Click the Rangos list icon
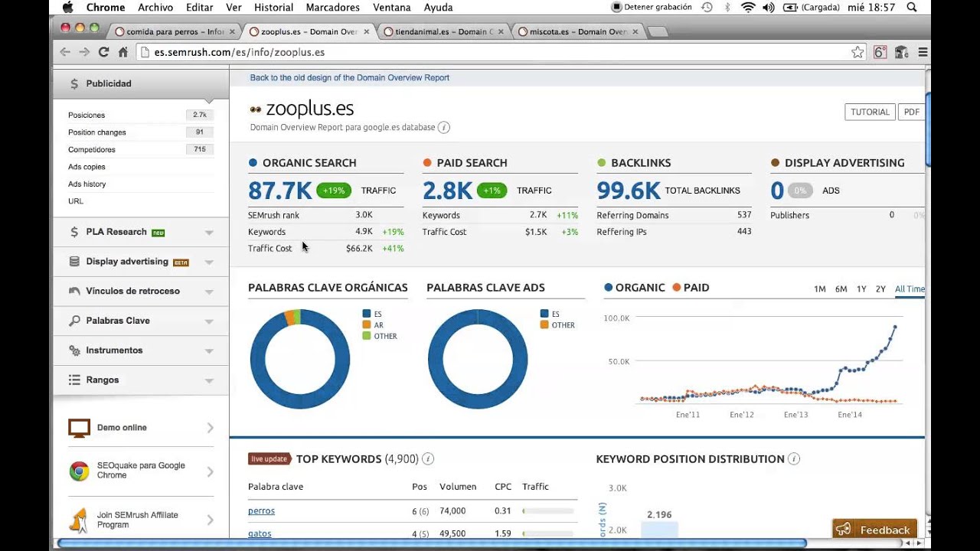980x551 pixels. (74, 380)
